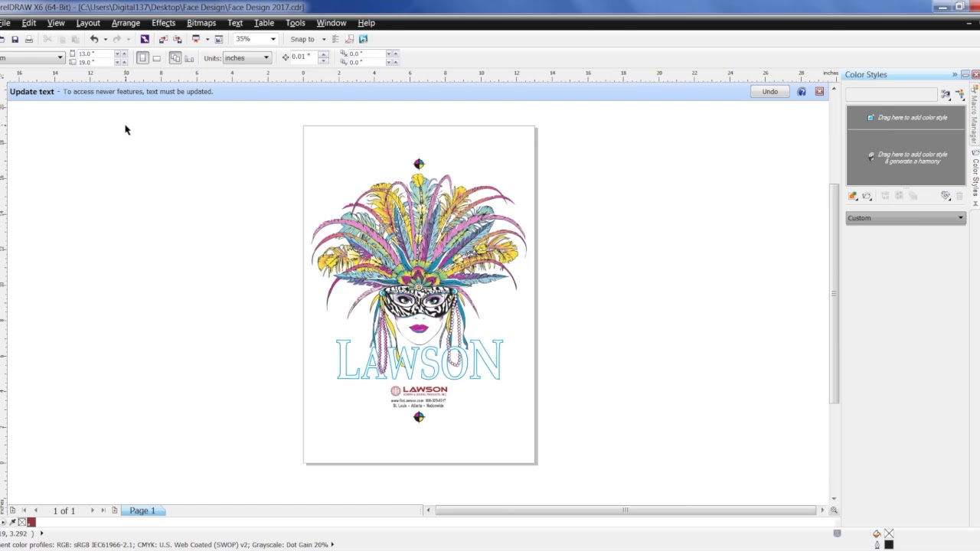Open the Options icon after the PDF icon
Image resolution: width=980 pixels, height=551 pixels.
[363, 39]
